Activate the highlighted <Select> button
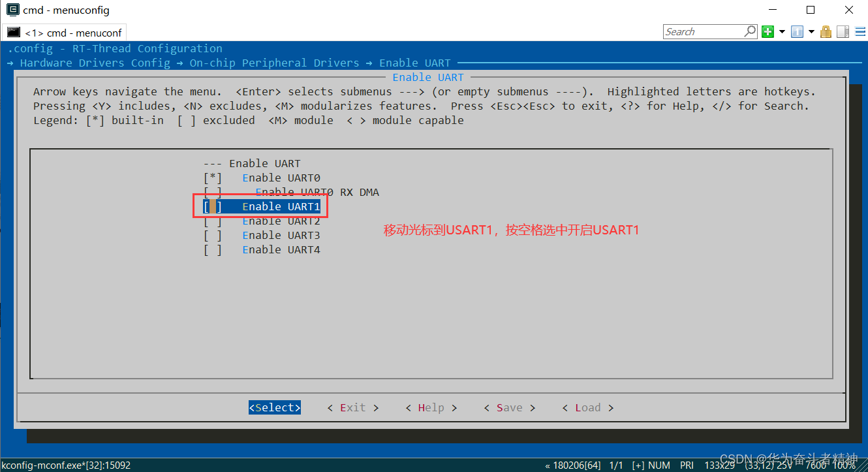The height and width of the screenshot is (472, 868). (x=274, y=407)
